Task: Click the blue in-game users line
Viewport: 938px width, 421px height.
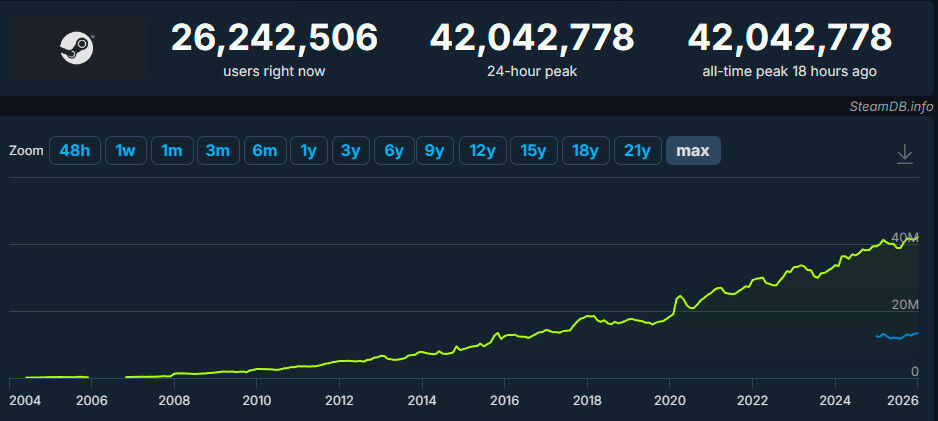Action: (896, 336)
